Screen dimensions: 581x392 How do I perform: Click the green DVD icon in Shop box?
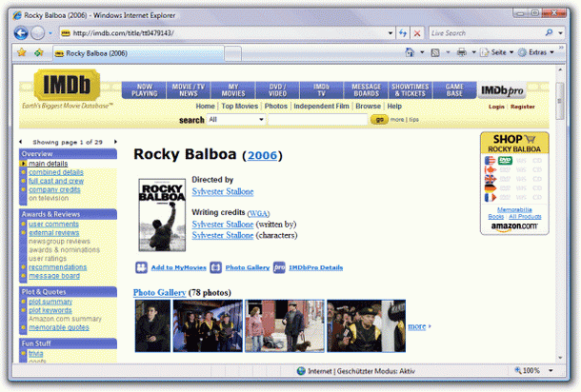(x=505, y=161)
